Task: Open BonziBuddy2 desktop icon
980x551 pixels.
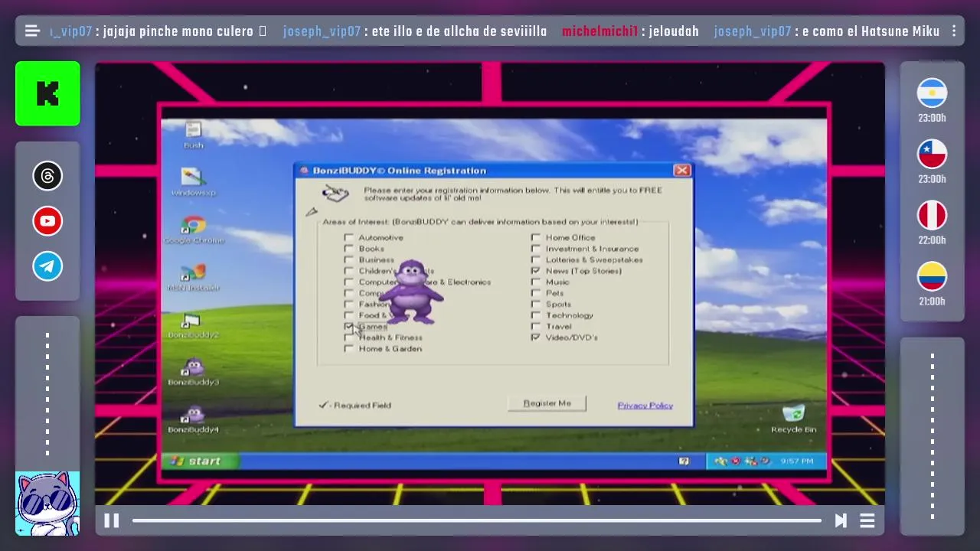Action: coord(193,325)
